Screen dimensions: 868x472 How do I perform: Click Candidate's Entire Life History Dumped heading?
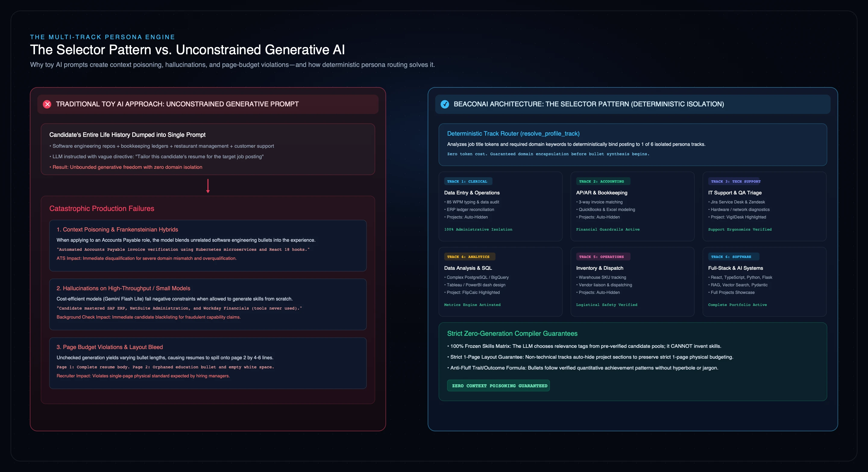point(127,135)
